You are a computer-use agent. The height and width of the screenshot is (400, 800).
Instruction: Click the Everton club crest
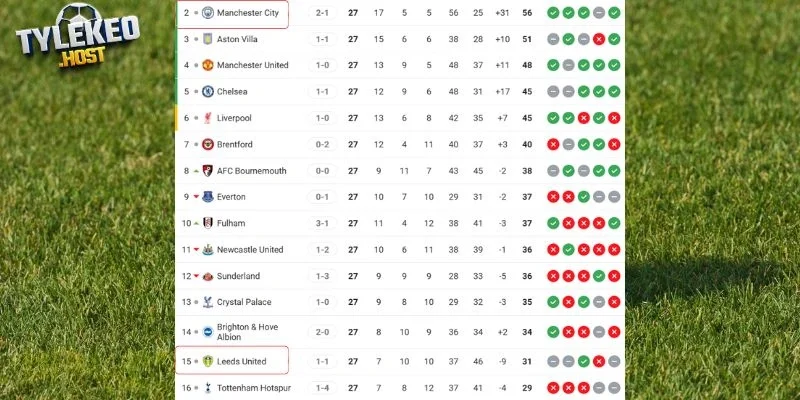tap(208, 197)
